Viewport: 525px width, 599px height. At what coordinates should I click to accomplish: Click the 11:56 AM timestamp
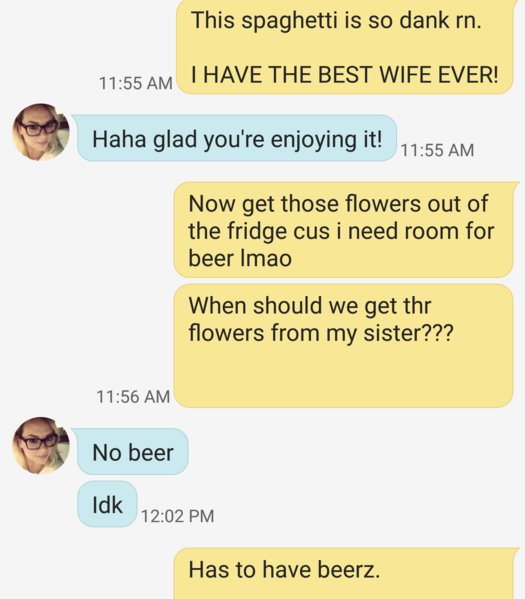[133, 396]
